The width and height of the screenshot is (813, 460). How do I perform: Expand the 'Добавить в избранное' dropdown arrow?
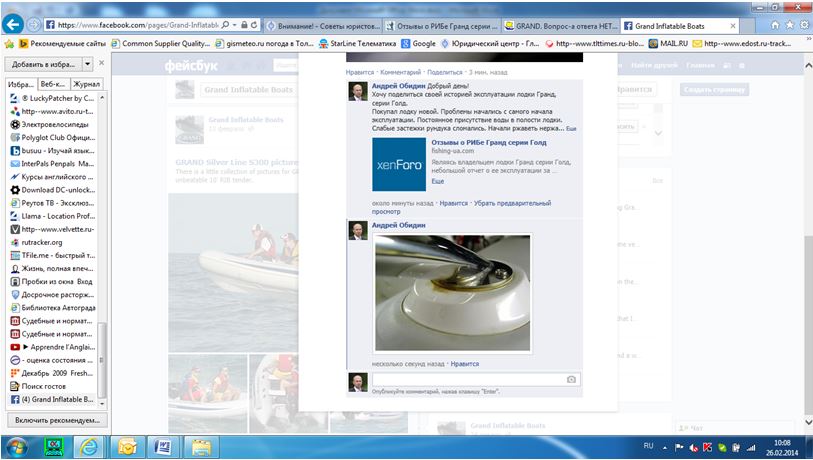point(88,63)
